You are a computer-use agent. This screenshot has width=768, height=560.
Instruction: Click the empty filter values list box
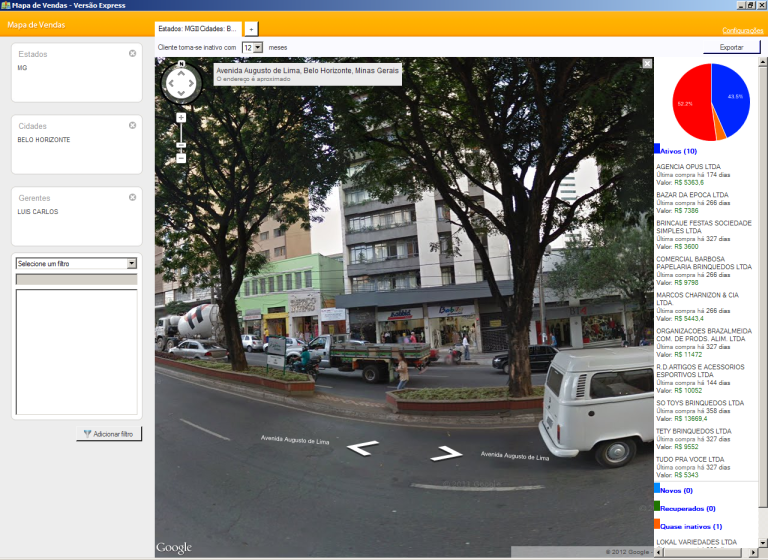click(76, 352)
